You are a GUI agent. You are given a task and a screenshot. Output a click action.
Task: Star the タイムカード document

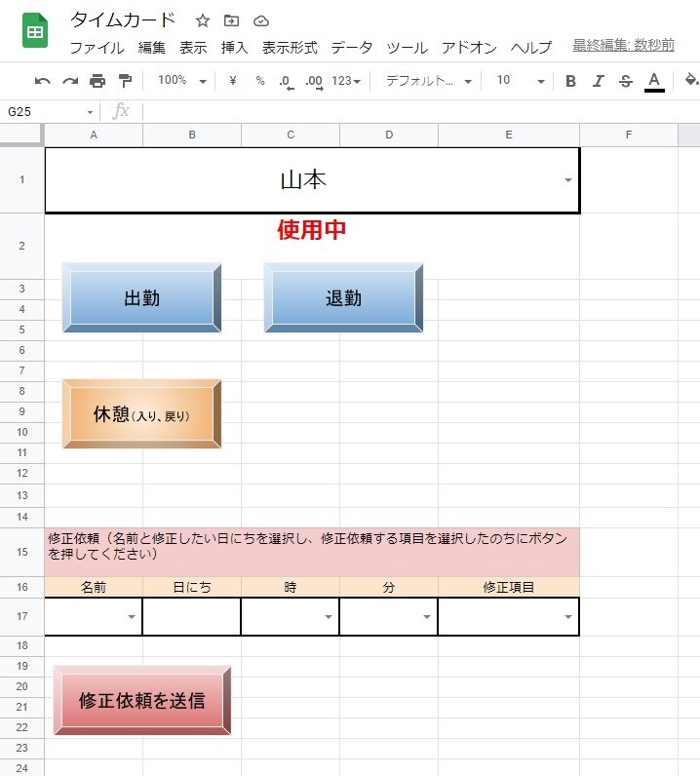pos(203,20)
